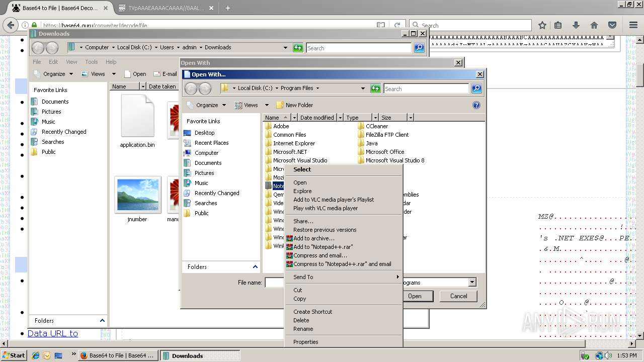Select the Java folder

(x=367, y=143)
